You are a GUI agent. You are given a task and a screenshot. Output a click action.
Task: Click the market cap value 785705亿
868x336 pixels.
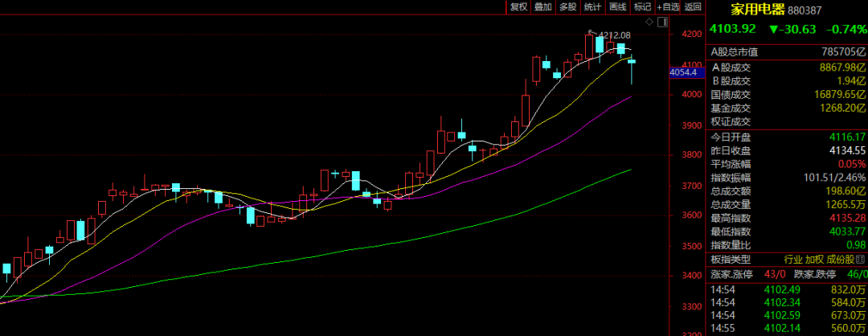tap(844, 52)
